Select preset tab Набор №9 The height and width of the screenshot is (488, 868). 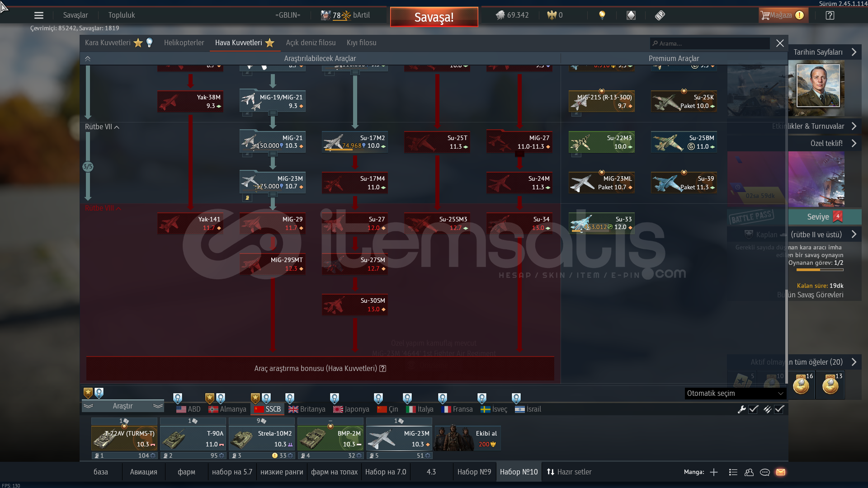[x=474, y=472]
